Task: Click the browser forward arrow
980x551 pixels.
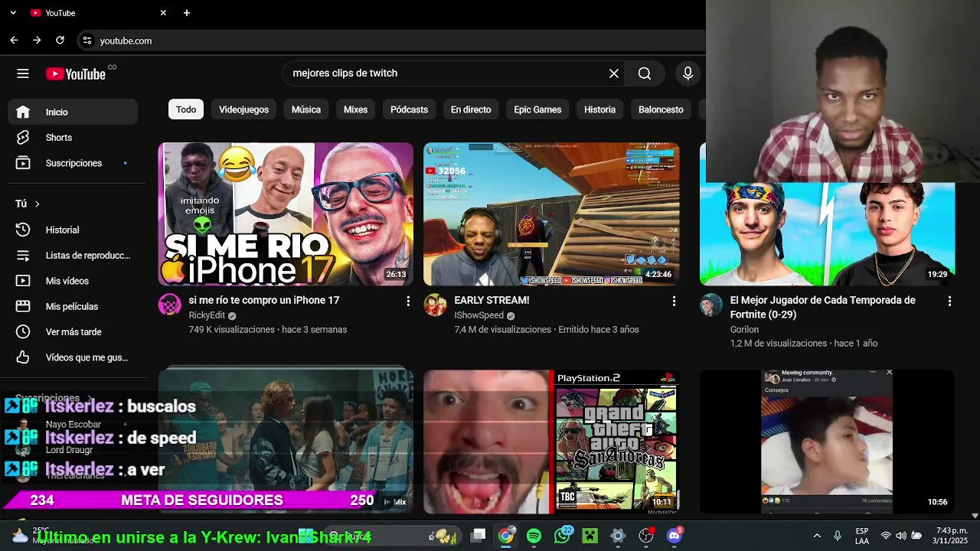Action: (x=37, y=41)
